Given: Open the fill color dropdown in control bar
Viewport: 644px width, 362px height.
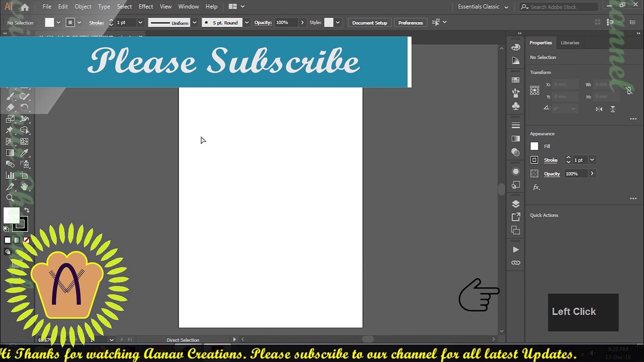Looking at the screenshot, I should click(58, 23).
